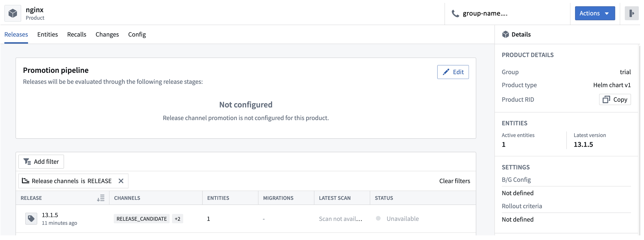Screen dimensions: 644x240
Task: Click the group-name contact text
Action: (x=485, y=13)
